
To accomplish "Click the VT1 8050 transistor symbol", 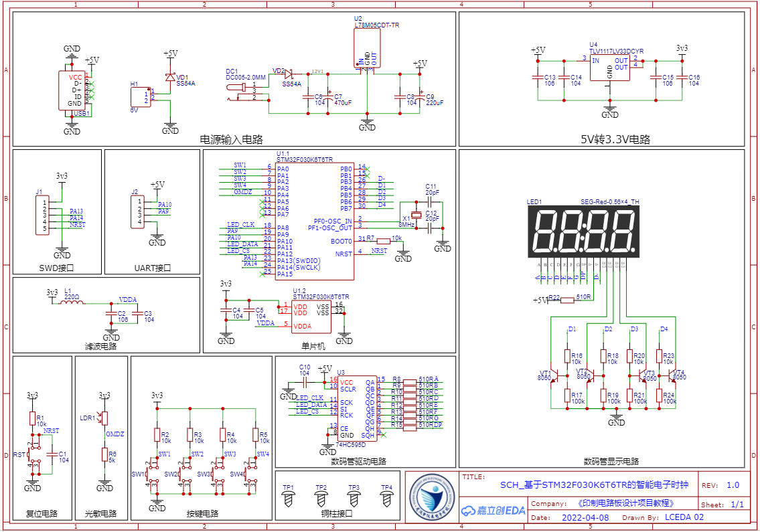I will tap(555, 375).
